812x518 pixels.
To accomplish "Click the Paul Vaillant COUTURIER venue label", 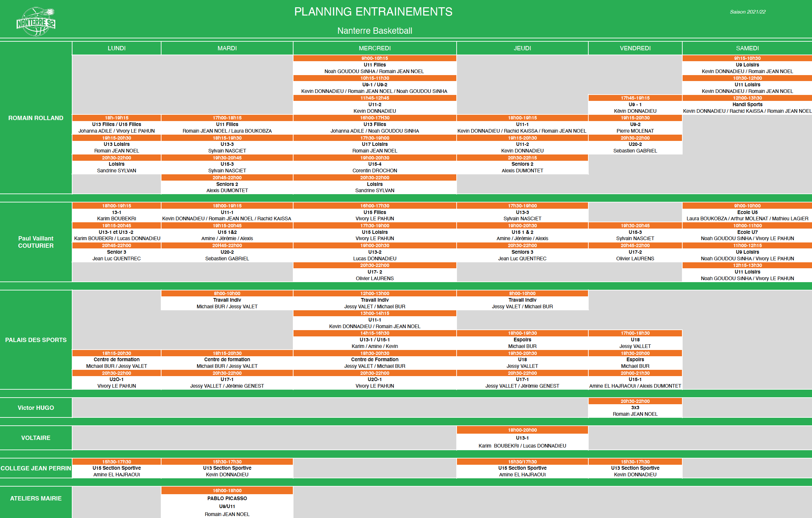I will pos(36,242).
